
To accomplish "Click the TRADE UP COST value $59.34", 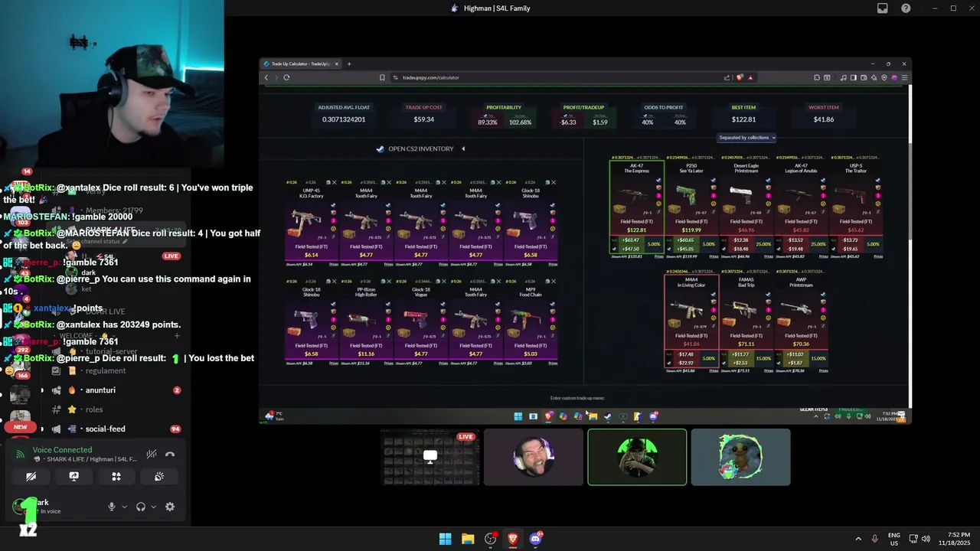I will pos(424,119).
